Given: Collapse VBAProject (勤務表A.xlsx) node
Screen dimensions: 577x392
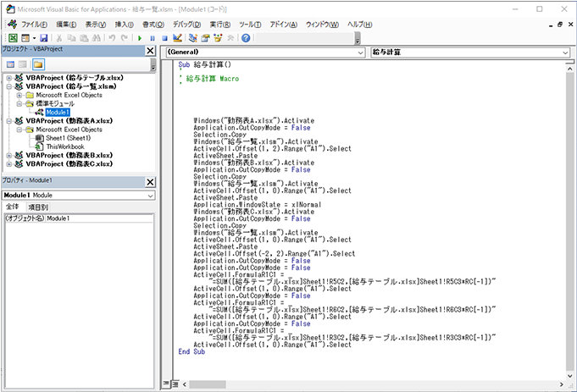Looking at the screenshot, I should (9, 121).
